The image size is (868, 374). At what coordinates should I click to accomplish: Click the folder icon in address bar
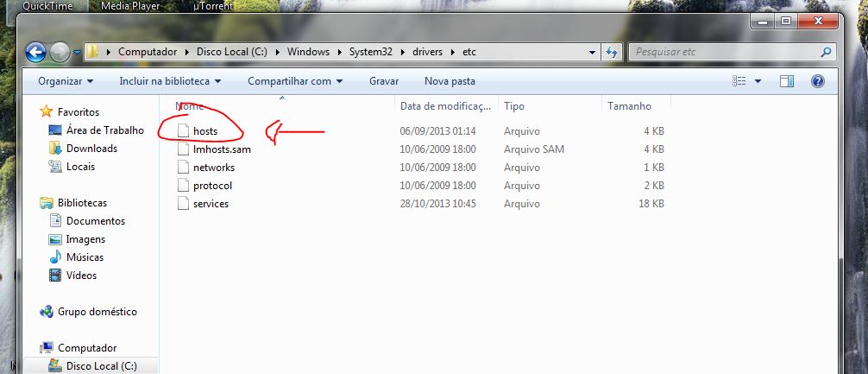tap(93, 52)
